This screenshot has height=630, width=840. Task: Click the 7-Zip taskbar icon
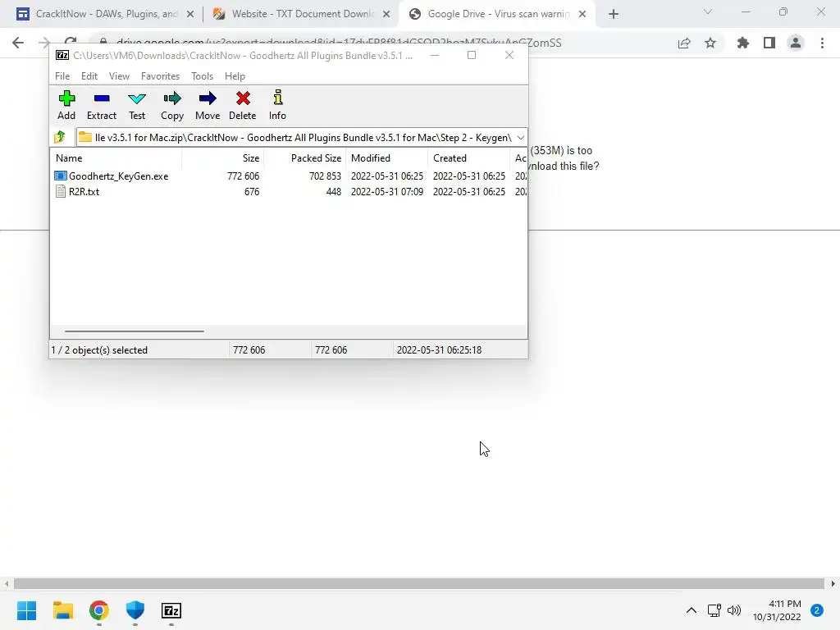point(171,610)
